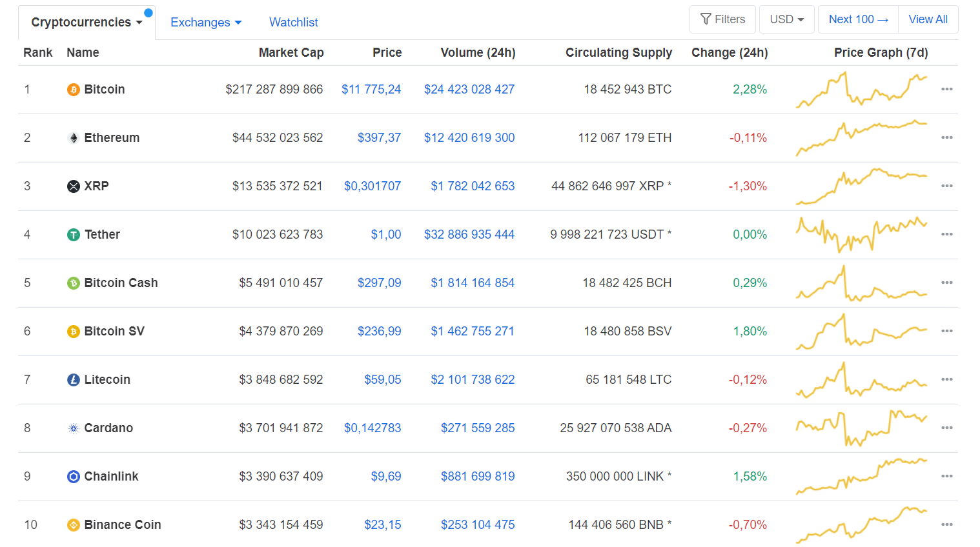Go to Next 100 cryptocurrencies
Viewport: 980px width, 547px height.
[858, 19]
